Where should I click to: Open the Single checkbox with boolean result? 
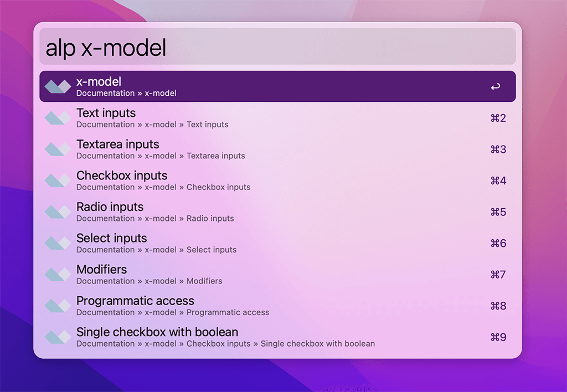click(x=157, y=332)
